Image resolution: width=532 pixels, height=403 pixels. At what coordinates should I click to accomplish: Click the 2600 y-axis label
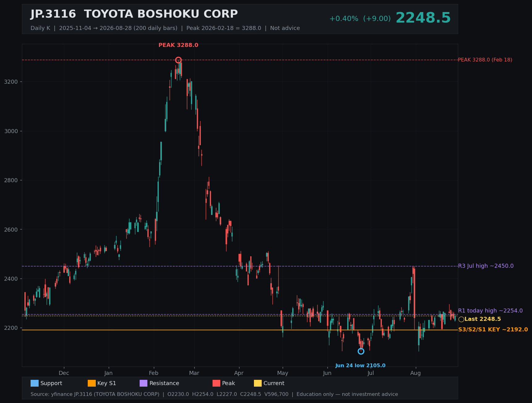(11, 229)
